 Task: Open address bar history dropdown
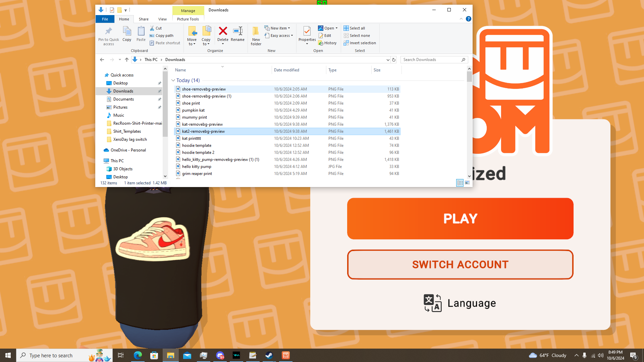[388, 60]
